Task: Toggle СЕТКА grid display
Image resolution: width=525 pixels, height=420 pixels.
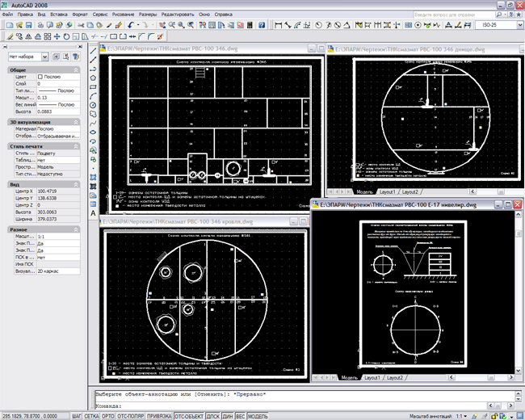Action: [x=92, y=415]
